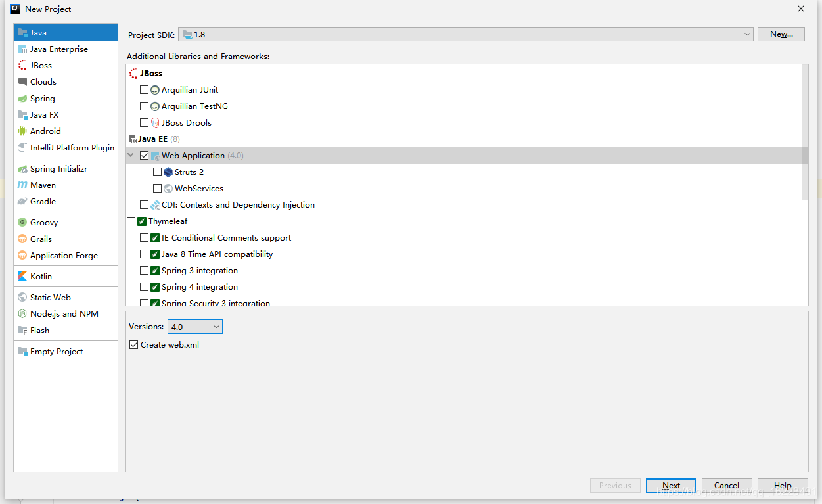The width and height of the screenshot is (822, 504).
Task: Check the CDI Contexts and Dependency Injection box
Action: (x=144, y=204)
